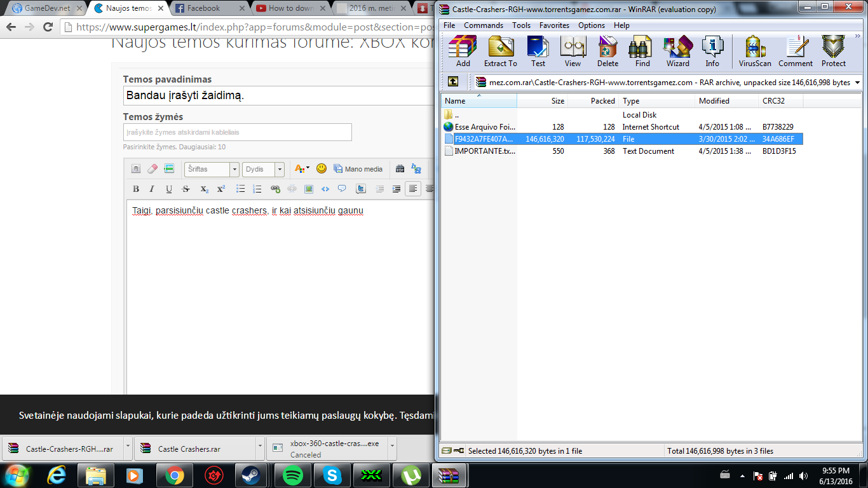Toggle bold formatting in forum editor
This screenshot has width=868, height=488.
[x=135, y=189]
